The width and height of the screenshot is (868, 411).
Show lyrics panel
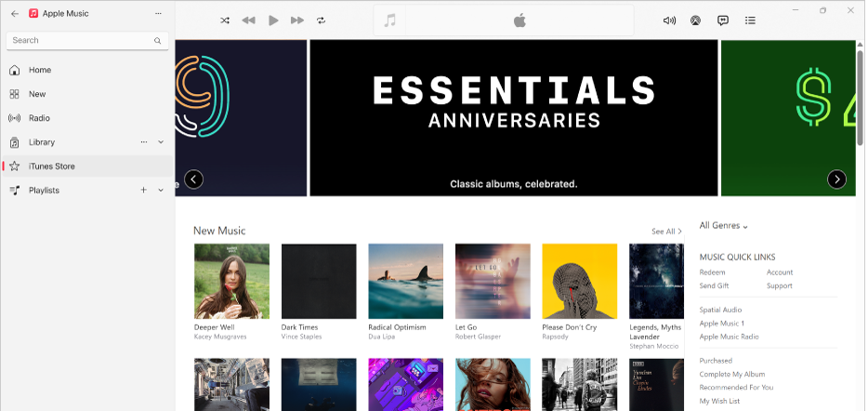pos(722,20)
